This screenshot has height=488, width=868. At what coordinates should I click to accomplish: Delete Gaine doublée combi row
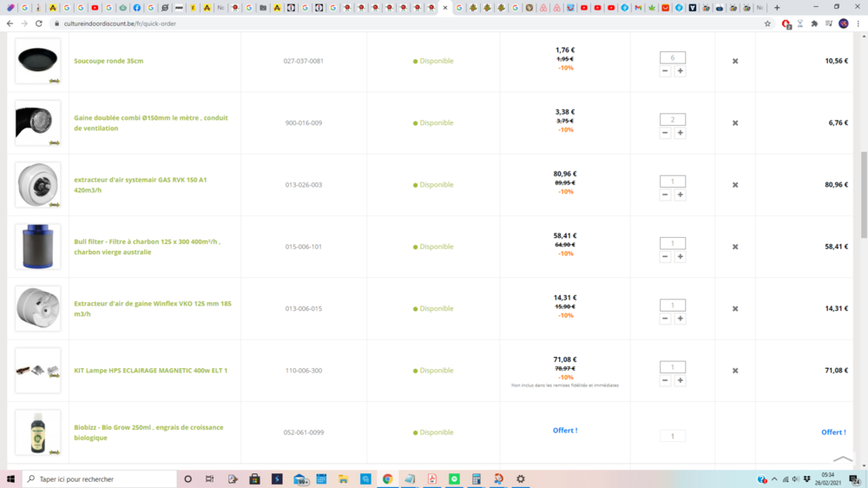pos(735,123)
